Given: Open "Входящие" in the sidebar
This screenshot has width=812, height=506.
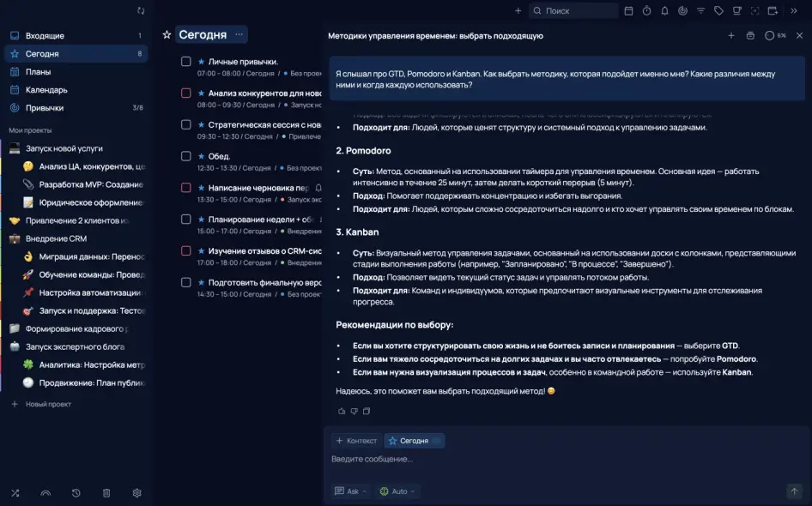Looking at the screenshot, I should click(45, 36).
